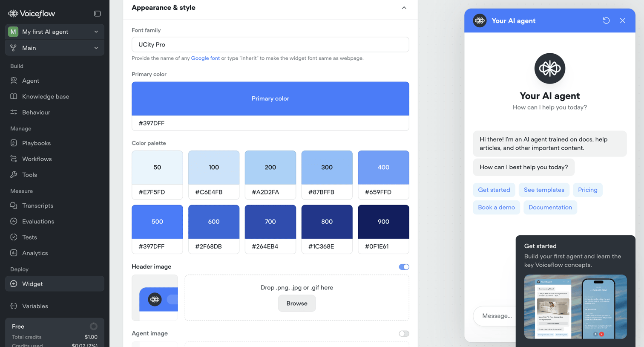This screenshot has height=347, width=644.
Task: Click the Analytics chart icon
Action: [14, 253]
